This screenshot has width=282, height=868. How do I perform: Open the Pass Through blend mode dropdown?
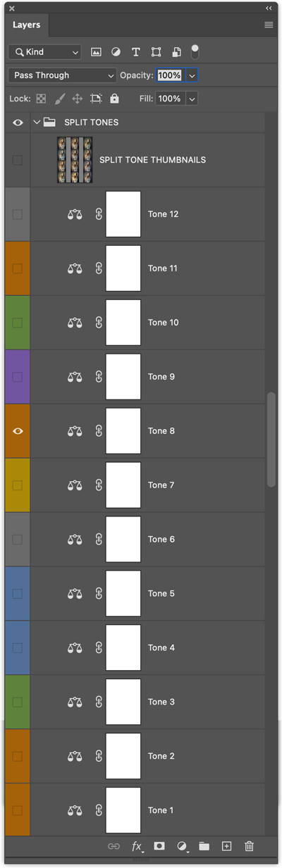point(63,75)
